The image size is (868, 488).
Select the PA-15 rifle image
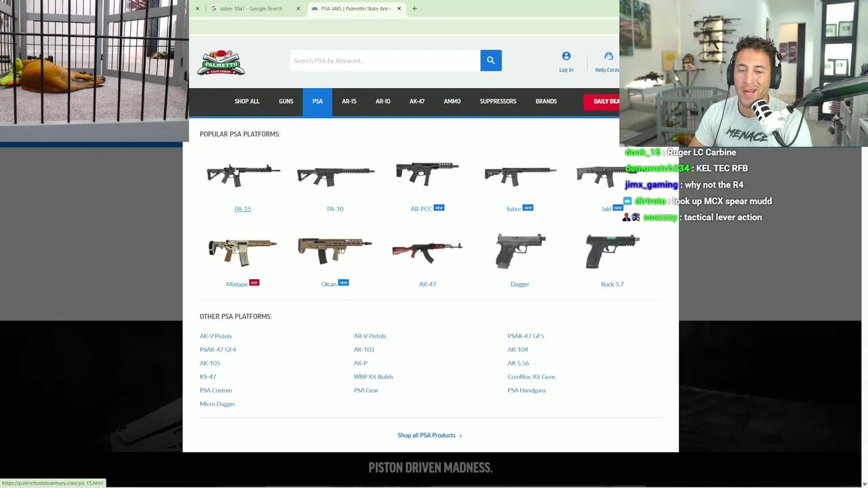[x=243, y=175]
